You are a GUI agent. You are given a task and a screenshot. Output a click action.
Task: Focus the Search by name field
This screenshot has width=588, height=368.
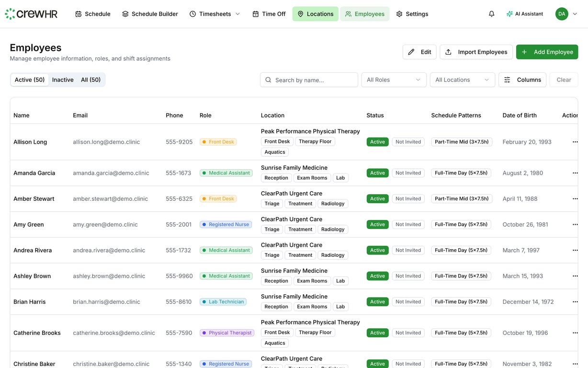coord(309,80)
